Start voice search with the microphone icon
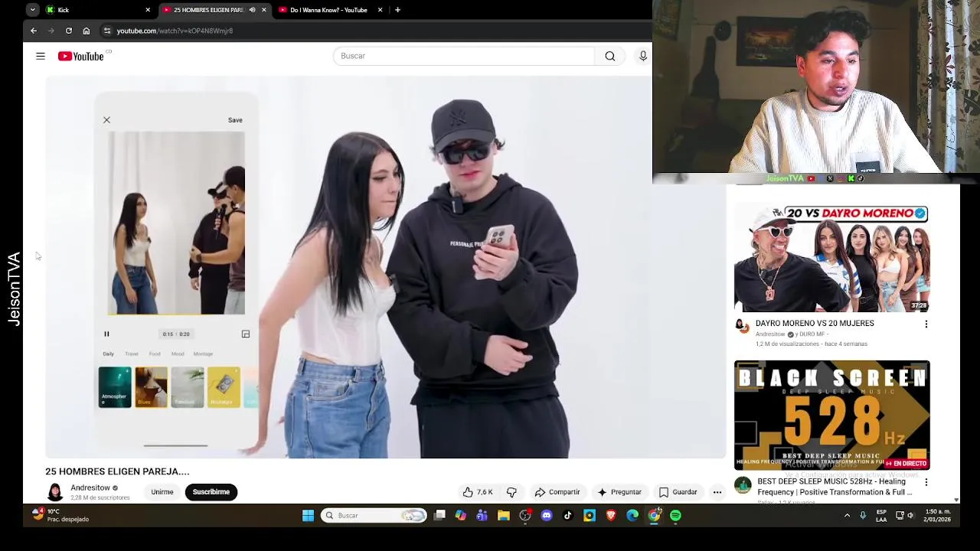This screenshot has height=551, width=980. [643, 56]
